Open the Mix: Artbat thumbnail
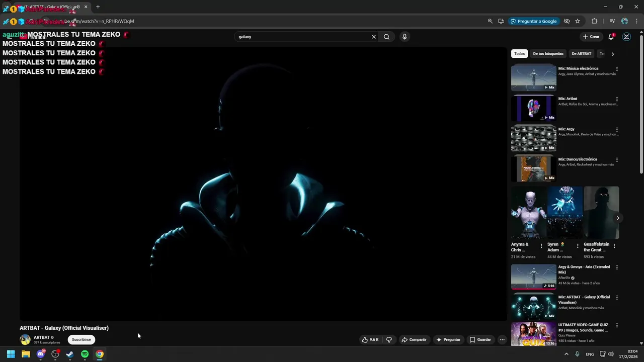This screenshot has width=644, height=362. 534,108
